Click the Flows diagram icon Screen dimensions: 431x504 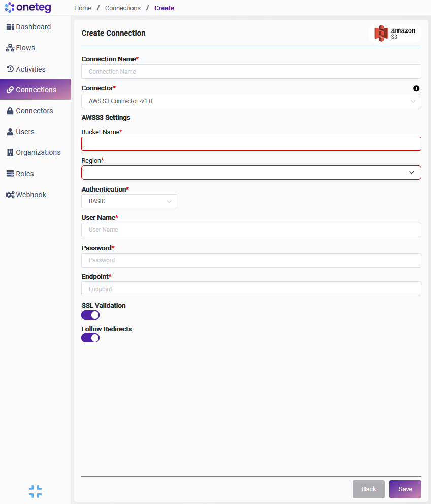[x=10, y=48]
